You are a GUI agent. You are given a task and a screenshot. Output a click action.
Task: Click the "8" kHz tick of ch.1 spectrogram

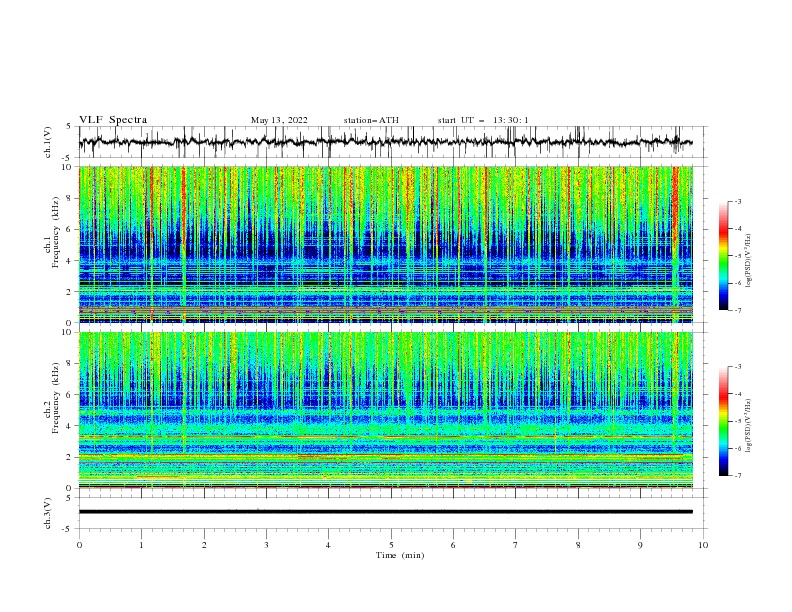click(x=70, y=198)
